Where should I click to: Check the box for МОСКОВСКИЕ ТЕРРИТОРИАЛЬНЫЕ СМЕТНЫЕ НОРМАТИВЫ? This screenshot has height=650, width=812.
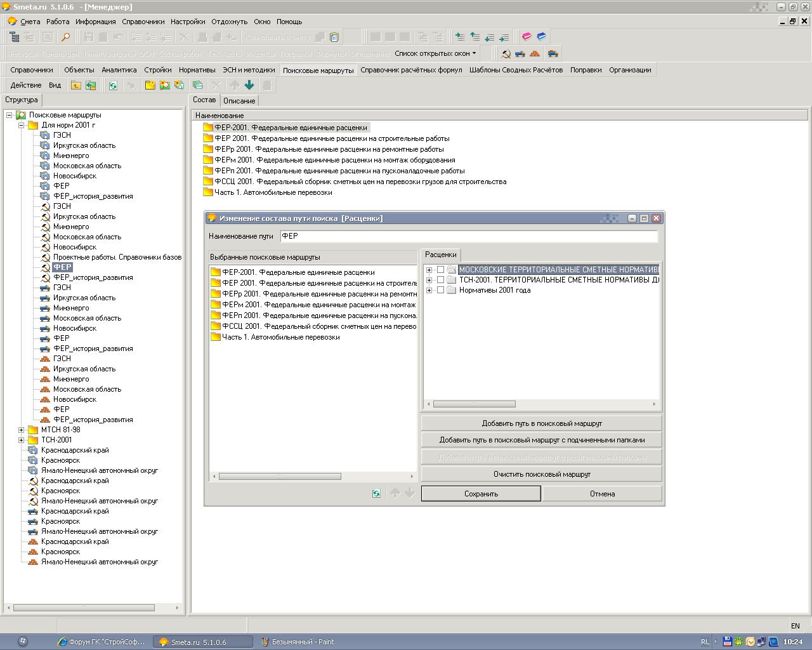441,270
